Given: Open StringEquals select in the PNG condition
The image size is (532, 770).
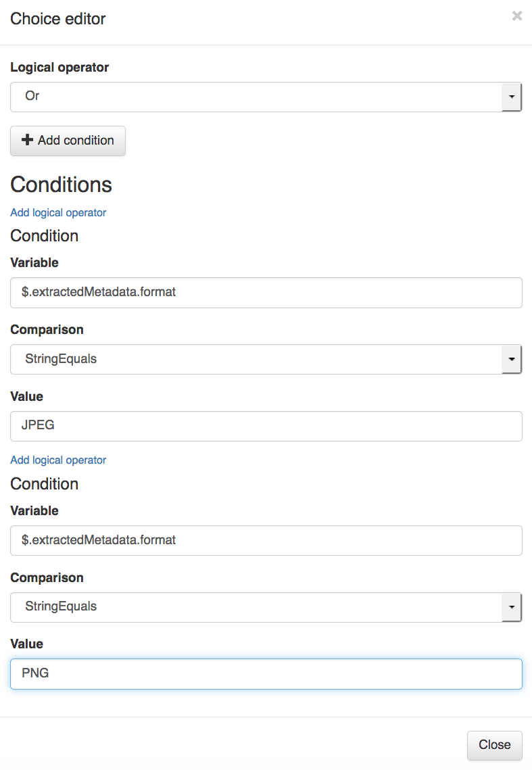Looking at the screenshot, I should coord(266,607).
